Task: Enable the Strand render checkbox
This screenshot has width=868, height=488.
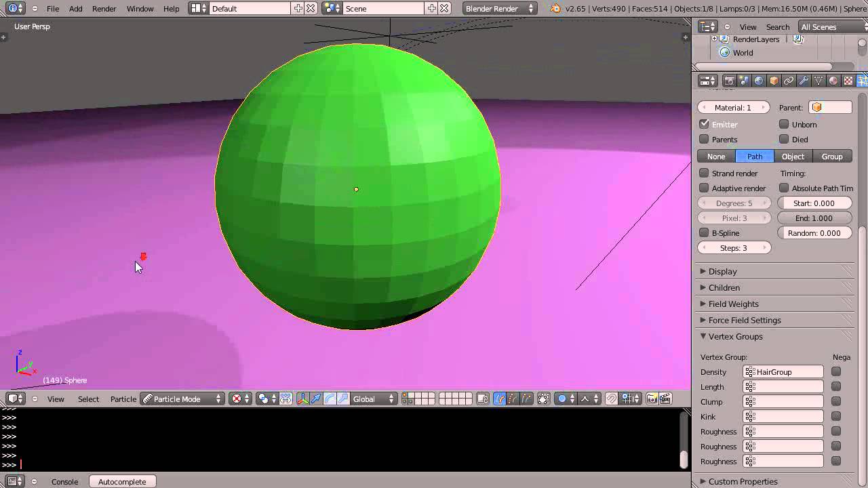Action: point(704,173)
